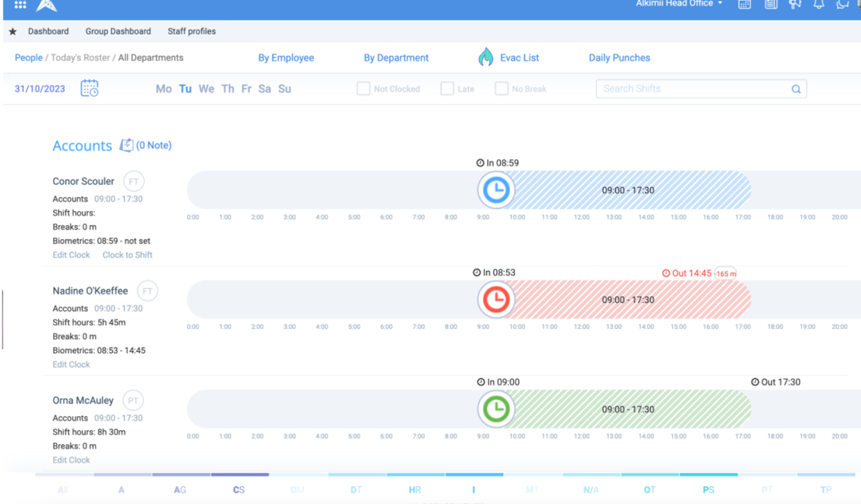Screen dimensions: 861x504
Task: Open the Group Dashboard menu item
Action: [118, 31]
